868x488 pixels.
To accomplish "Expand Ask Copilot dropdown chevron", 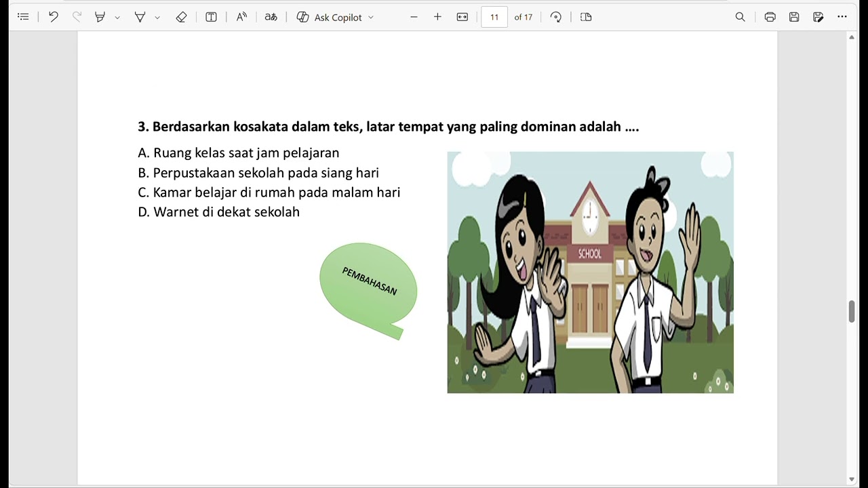I will coord(371,18).
